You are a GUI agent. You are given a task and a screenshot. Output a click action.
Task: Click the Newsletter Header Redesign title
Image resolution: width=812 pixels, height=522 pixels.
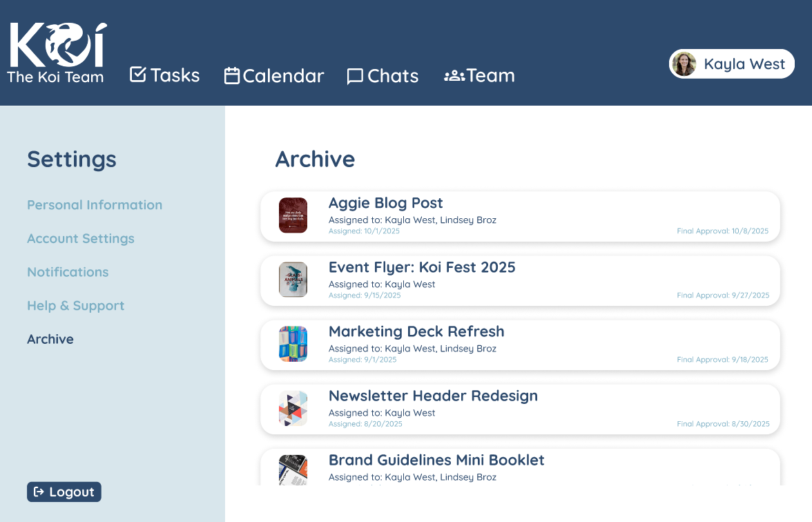(x=433, y=396)
